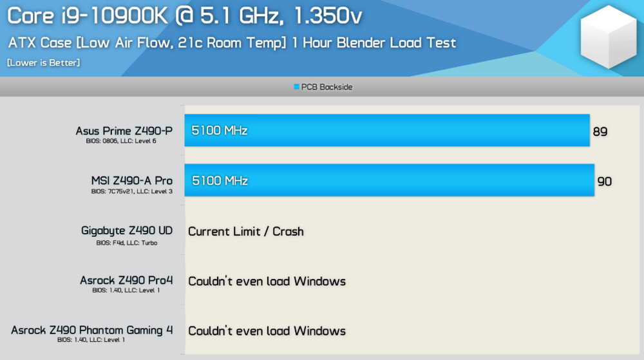This screenshot has height=360, width=644.
Task: Click the BIOS 0806 LLC Level 6 line
Action: 120,141
